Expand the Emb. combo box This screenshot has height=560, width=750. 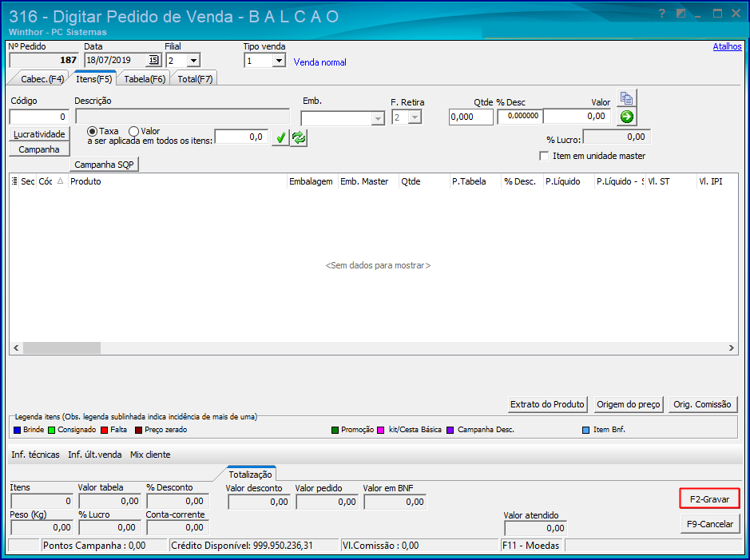tap(378, 118)
